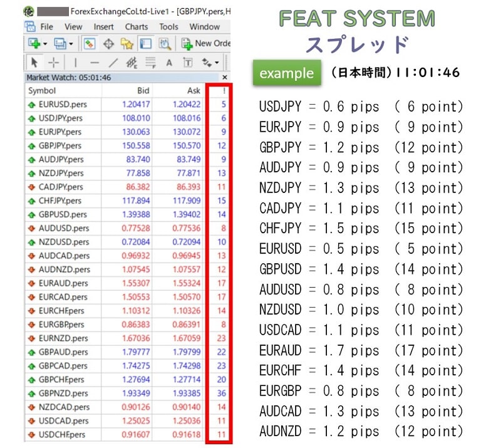Select the EURNZD.pers symbol row

tap(127, 338)
